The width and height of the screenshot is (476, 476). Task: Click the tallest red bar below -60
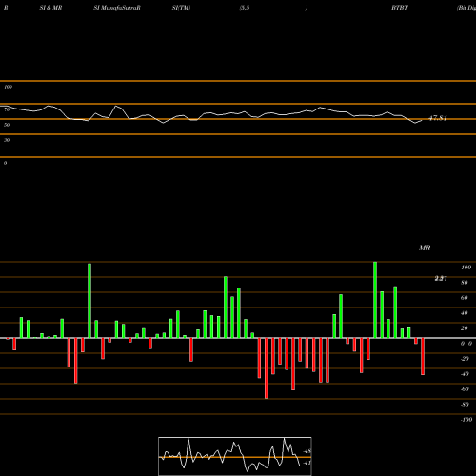tap(267, 368)
